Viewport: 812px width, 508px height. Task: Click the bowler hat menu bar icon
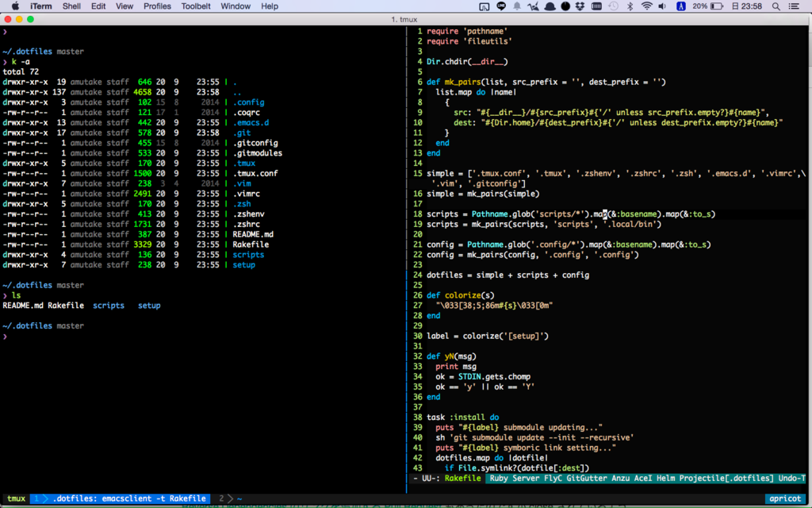coord(550,6)
